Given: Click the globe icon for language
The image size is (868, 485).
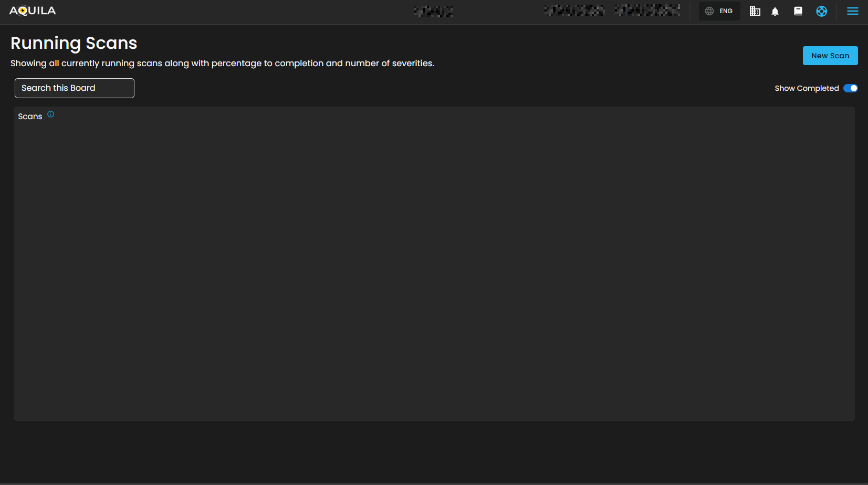Looking at the screenshot, I should pos(709,11).
